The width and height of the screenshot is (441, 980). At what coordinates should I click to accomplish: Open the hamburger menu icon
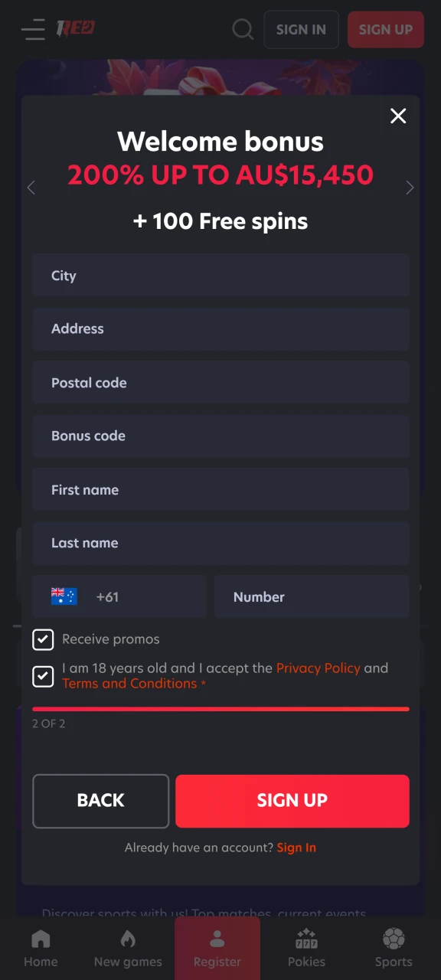coord(33,29)
